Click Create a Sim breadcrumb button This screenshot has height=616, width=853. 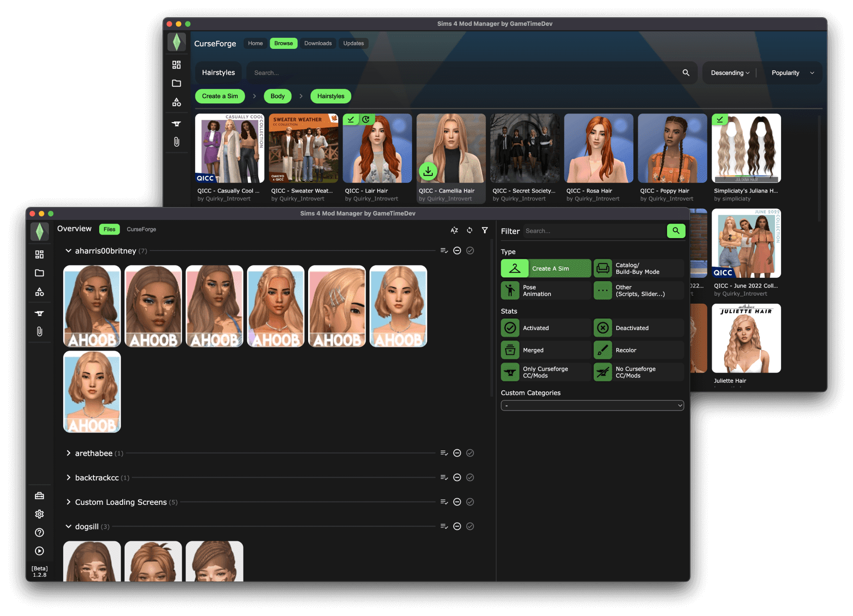pyautogui.click(x=220, y=96)
